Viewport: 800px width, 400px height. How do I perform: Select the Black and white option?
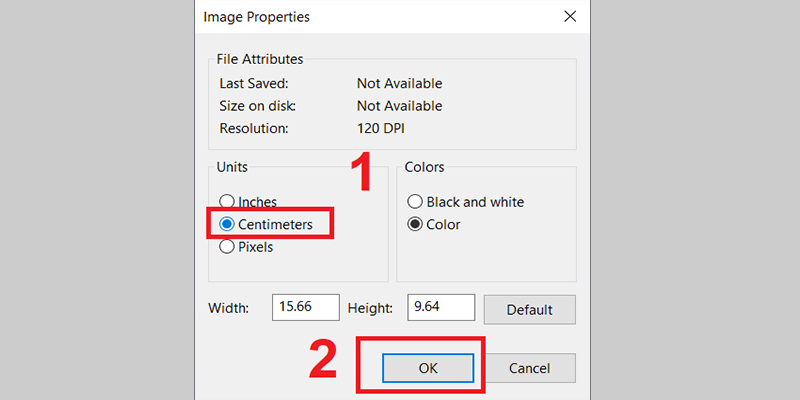pos(414,202)
